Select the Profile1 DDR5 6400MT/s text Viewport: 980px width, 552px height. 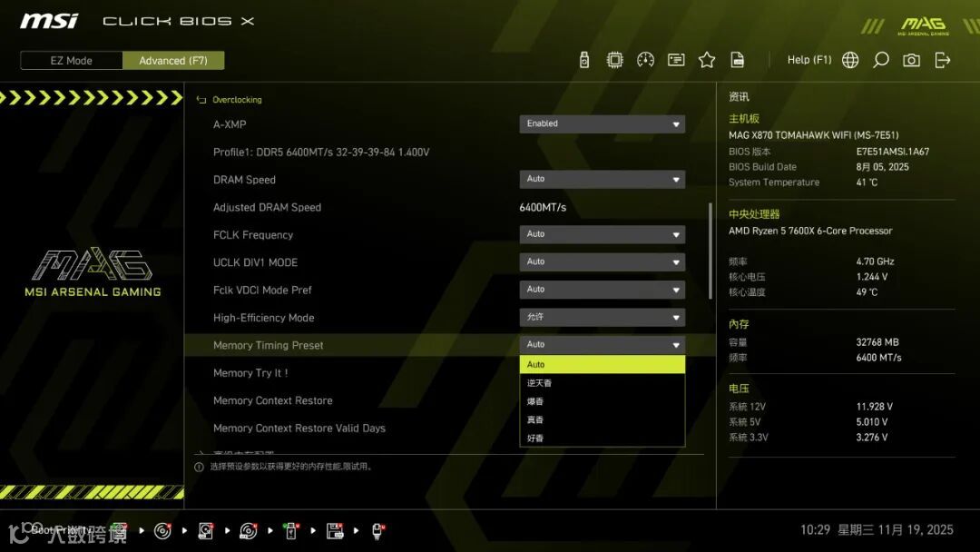point(321,152)
